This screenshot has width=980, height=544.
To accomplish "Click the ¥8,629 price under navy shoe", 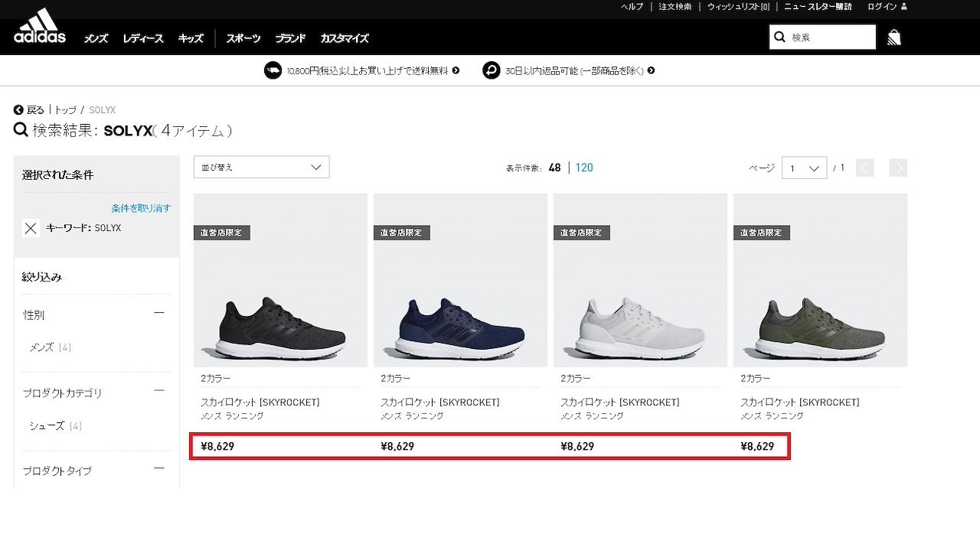I will tap(397, 447).
